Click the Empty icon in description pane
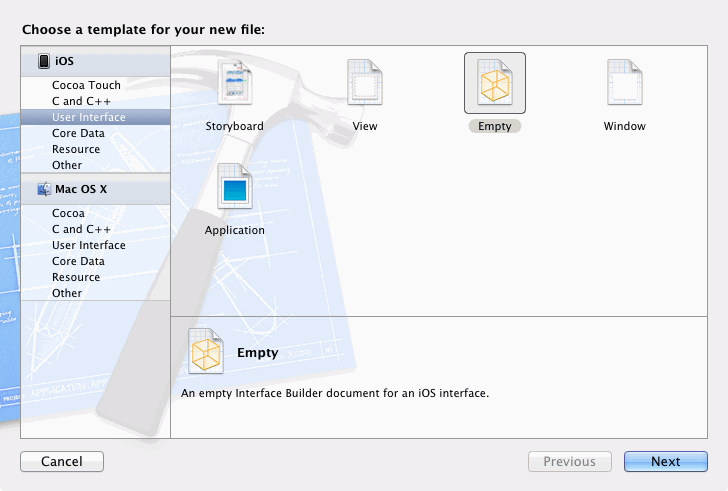This screenshot has width=728, height=491. (206, 353)
